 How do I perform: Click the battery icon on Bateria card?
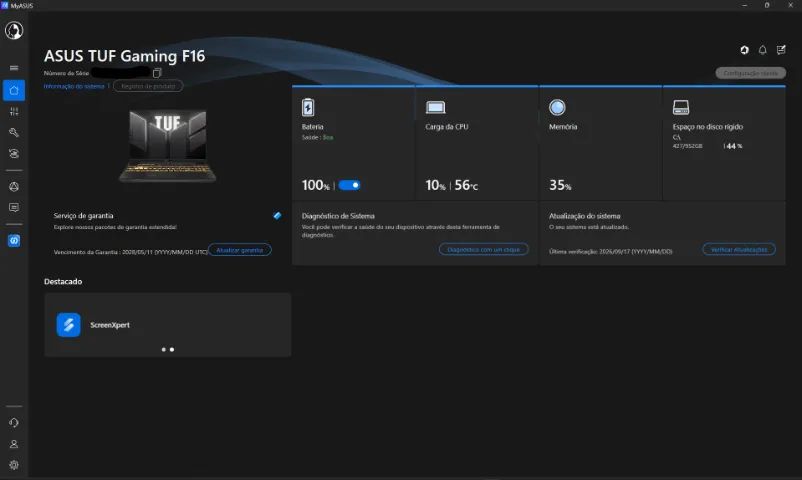308,107
